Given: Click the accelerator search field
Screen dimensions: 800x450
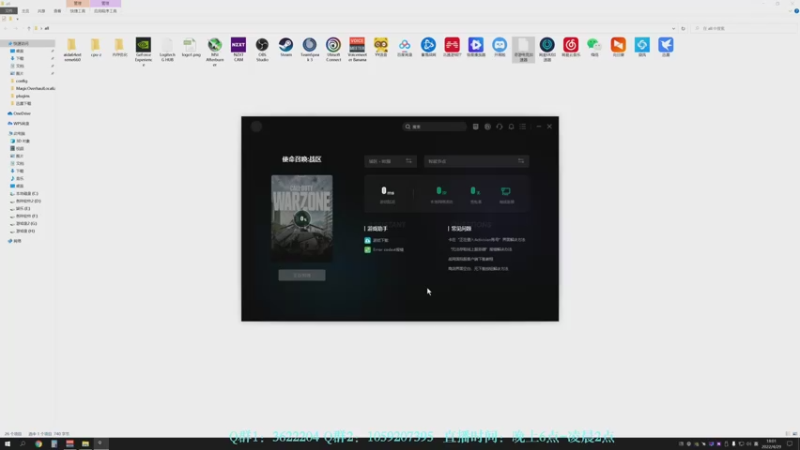Looking at the screenshot, I should point(434,127).
